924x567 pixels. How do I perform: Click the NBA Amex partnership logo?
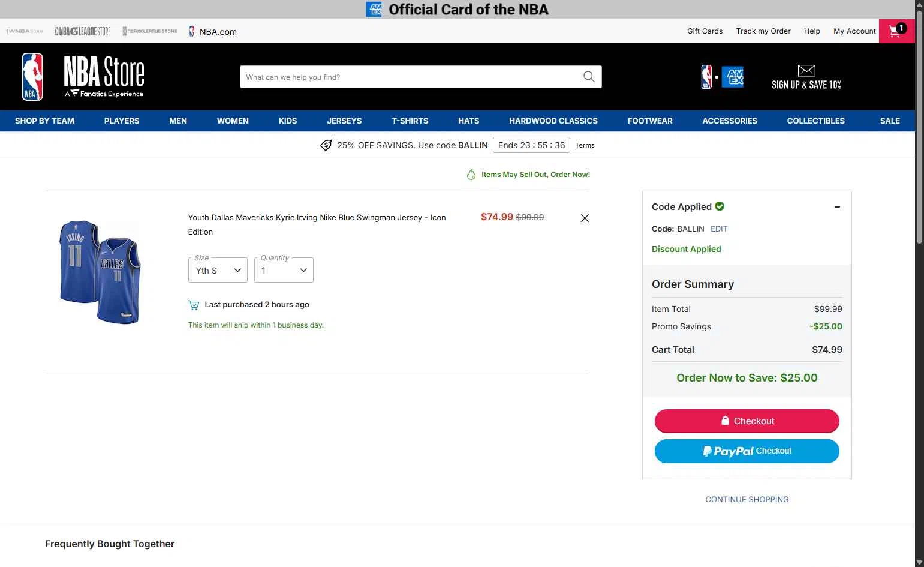(722, 77)
